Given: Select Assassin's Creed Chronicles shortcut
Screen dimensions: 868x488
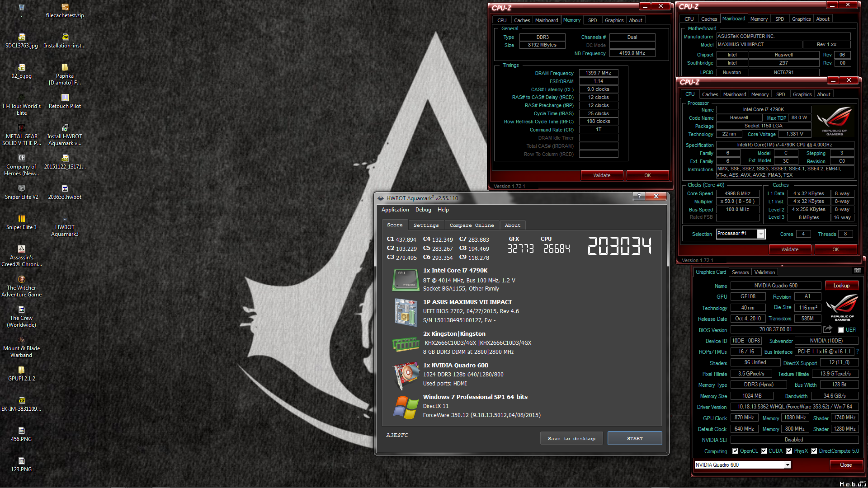Looking at the screenshot, I should click(x=21, y=256).
